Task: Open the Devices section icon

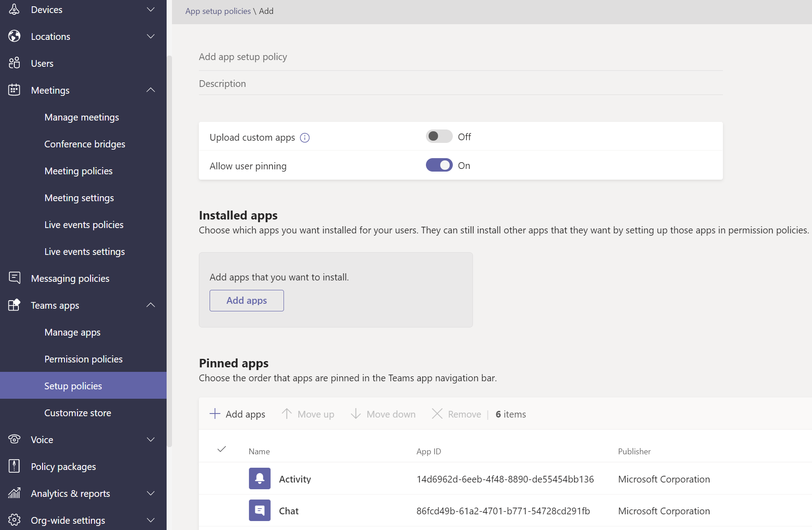Action: pos(14,9)
